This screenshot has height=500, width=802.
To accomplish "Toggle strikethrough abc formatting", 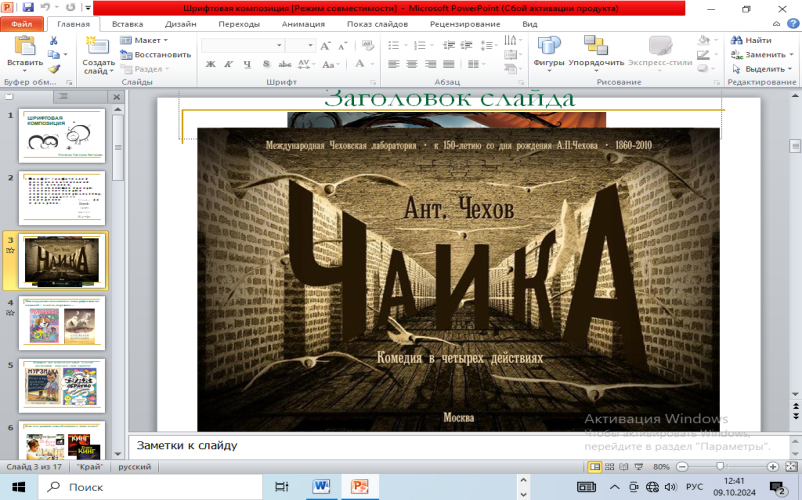I will pos(284,64).
